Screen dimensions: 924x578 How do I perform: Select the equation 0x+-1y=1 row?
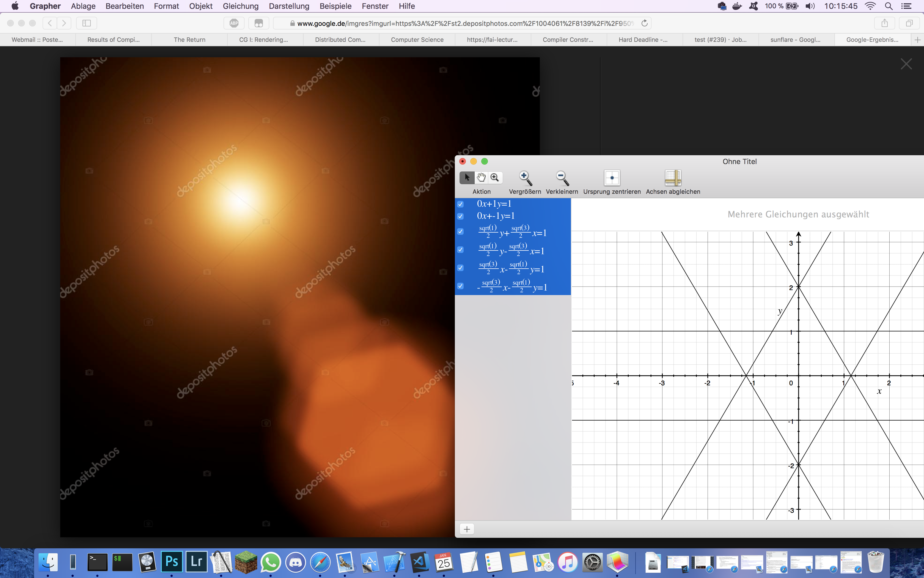coord(513,216)
